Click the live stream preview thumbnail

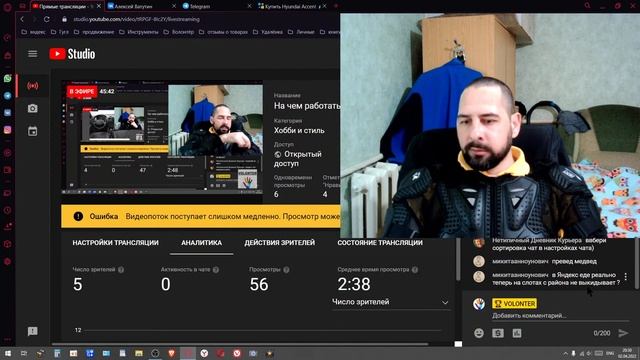click(162, 137)
